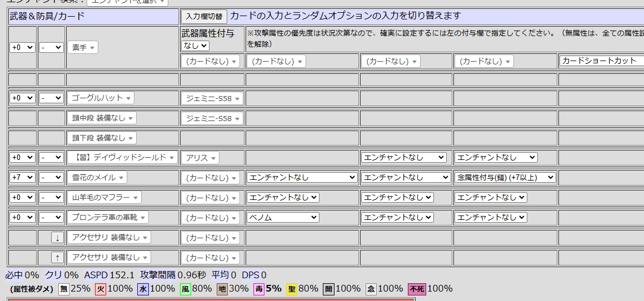Open last エンチャントなし in デイヴィッドシールド row
This screenshot has width=644, height=301.
coord(496,157)
